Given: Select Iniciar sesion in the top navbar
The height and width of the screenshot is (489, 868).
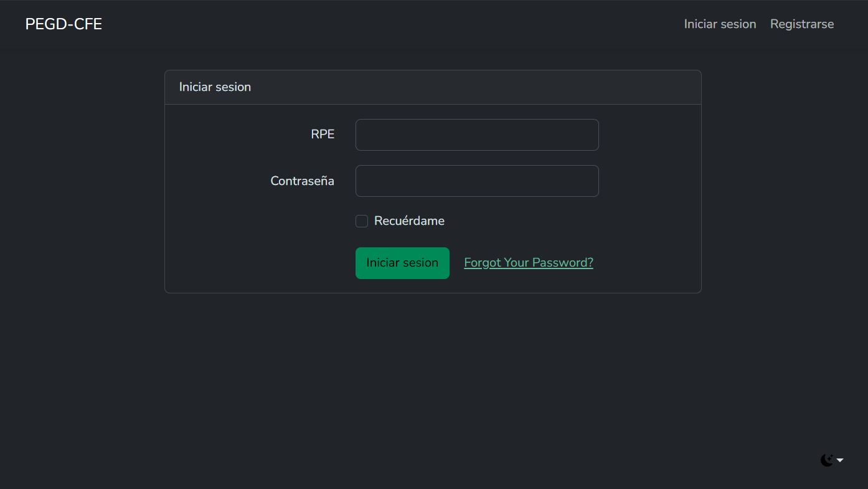Looking at the screenshot, I should point(720,24).
